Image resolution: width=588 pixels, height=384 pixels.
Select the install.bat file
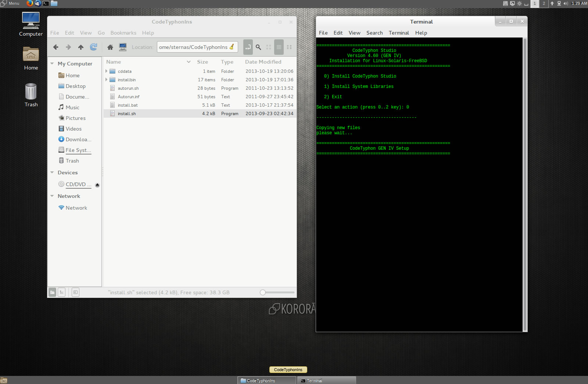[200, 105]
